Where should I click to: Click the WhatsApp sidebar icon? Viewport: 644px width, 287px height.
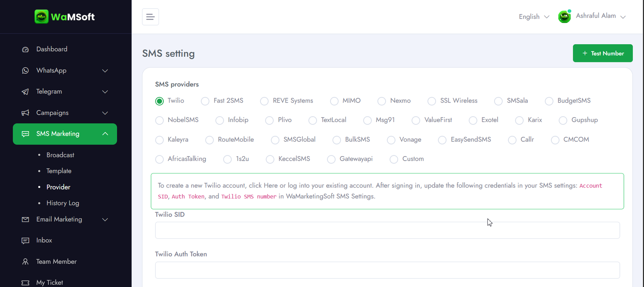click(25, 70)
